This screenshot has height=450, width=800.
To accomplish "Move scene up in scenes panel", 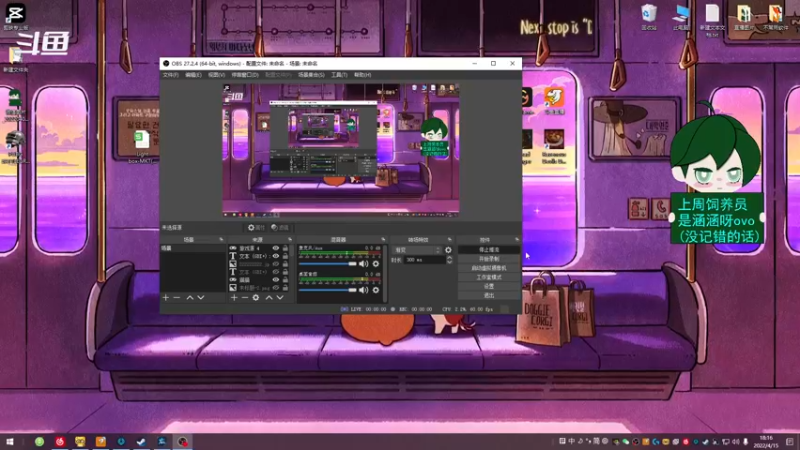I will coord(190,297).
